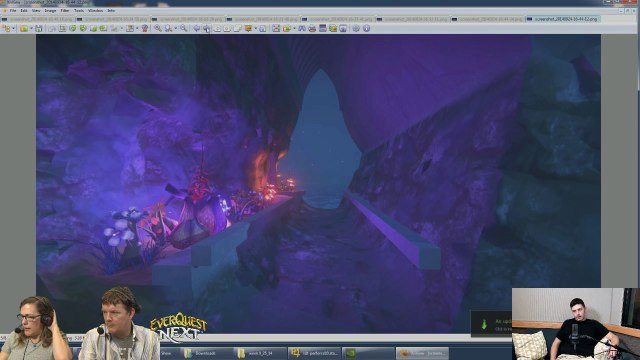The height and width of the screenshot is (360, 640).
Task: Click the blue About info icon
Action: tap(367, 28)
